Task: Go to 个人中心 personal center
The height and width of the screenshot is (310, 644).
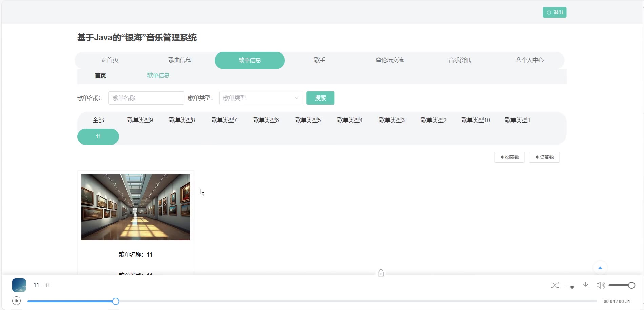Action: point(530,60)
